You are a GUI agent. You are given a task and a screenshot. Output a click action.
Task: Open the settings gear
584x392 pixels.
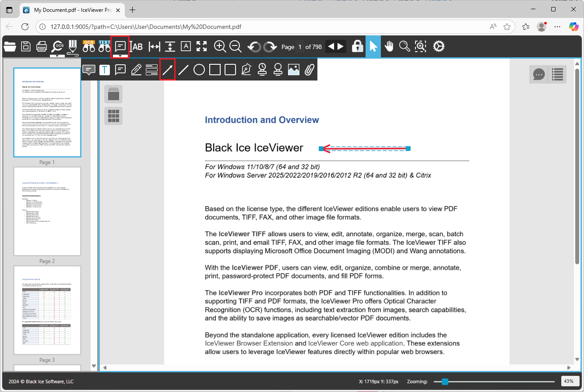click(x=439, y=46)
